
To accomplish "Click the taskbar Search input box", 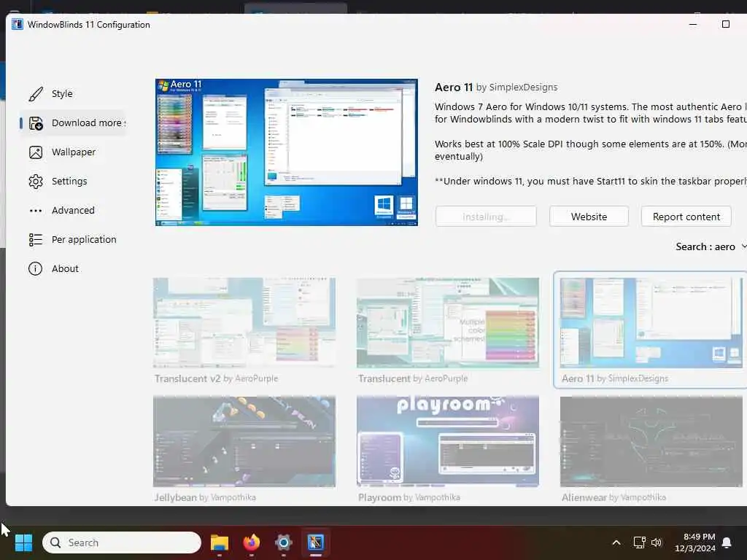I will [x=122, y=542].
